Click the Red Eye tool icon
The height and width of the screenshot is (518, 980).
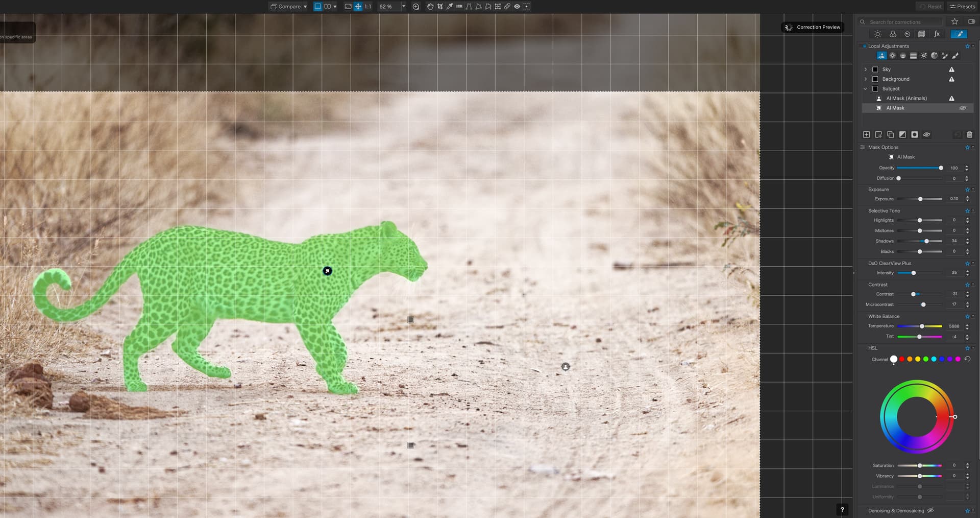(x=517, y=7)
